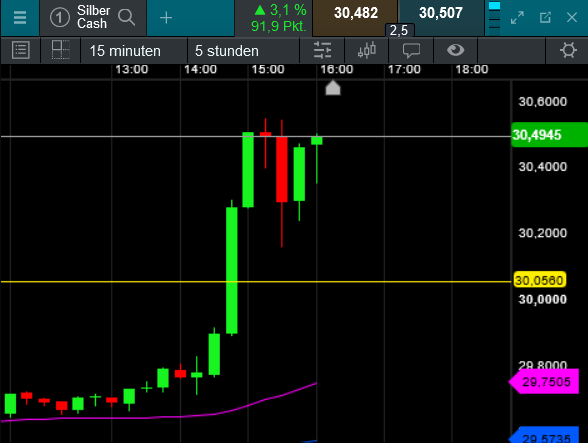Click the buy price 30,507
This screenshot has width=588, height=443.
[x=441, y=14]
